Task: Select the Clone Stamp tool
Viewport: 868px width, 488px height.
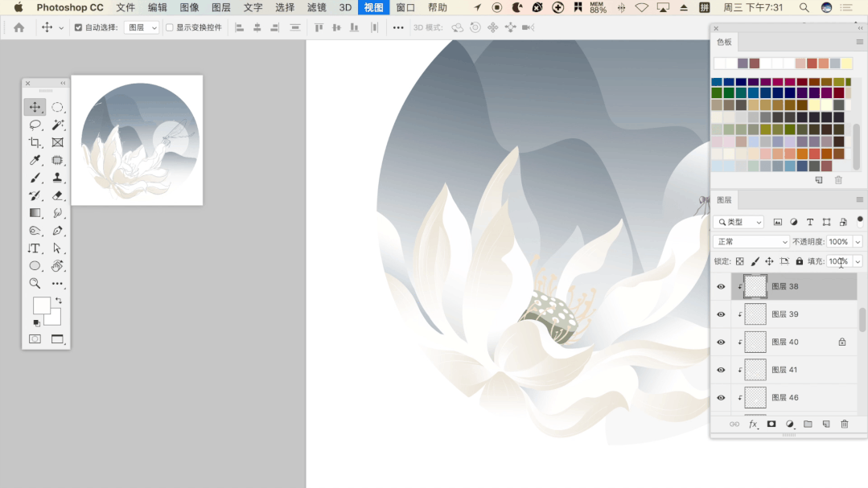Action: [57, 178]
